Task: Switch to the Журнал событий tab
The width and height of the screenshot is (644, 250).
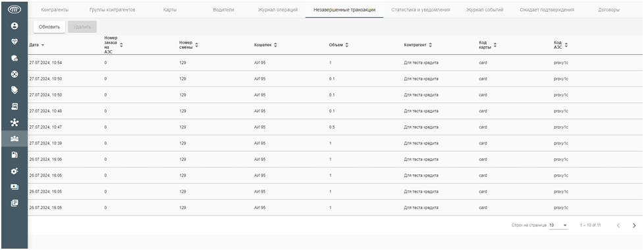Action: [485, 9]
